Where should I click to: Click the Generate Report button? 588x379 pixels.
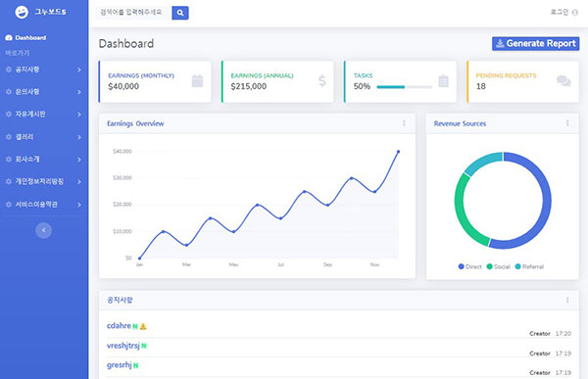[x=535, y=43]
